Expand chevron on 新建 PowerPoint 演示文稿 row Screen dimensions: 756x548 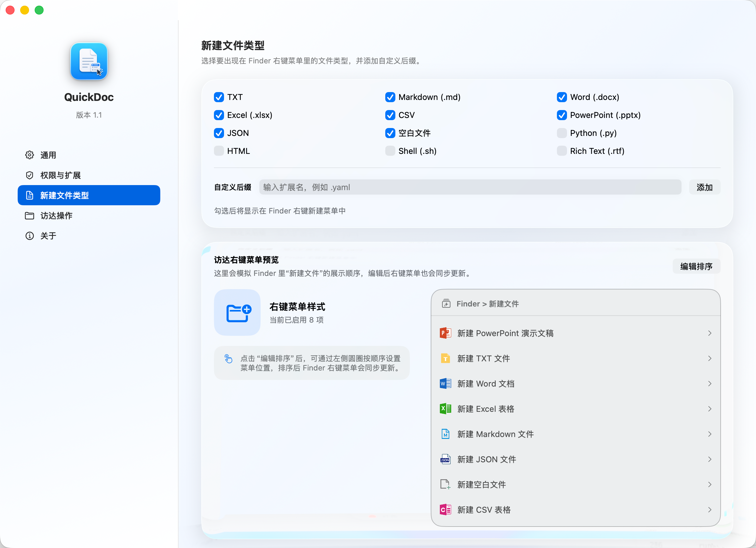(710, 333)
